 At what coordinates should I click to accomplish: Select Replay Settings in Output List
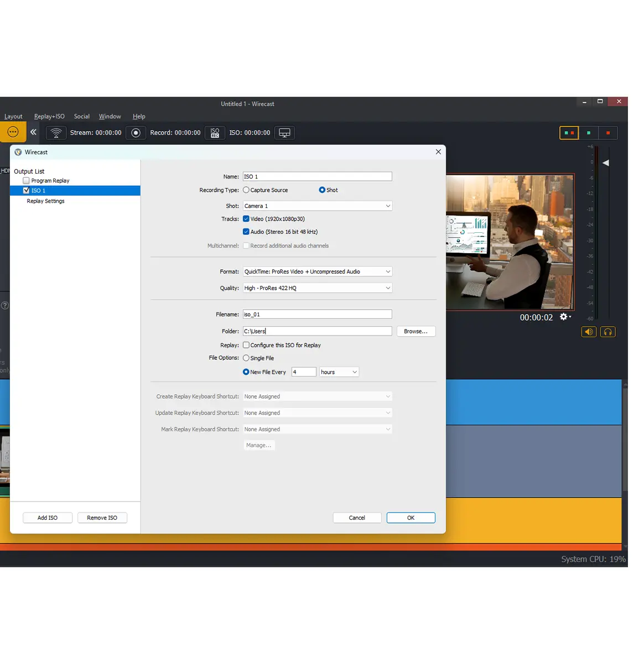[45, 201]
